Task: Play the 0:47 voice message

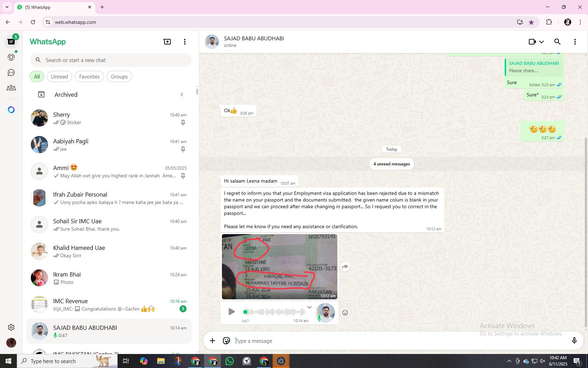Action: point(231,312)
